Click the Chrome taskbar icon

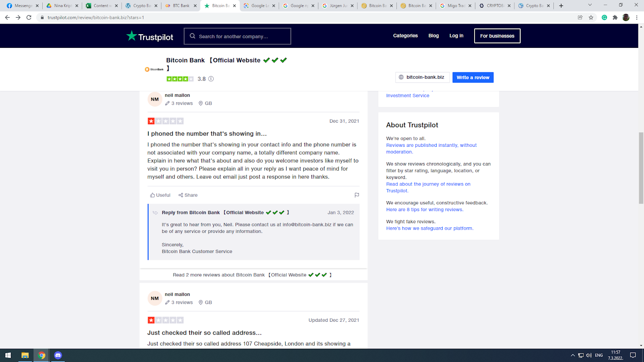point(41,355)
